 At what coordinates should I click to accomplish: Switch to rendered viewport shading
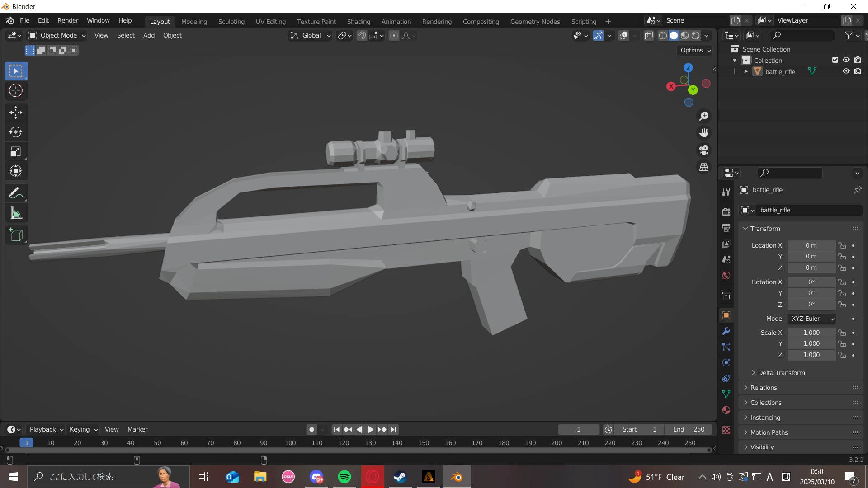(696, 35)
